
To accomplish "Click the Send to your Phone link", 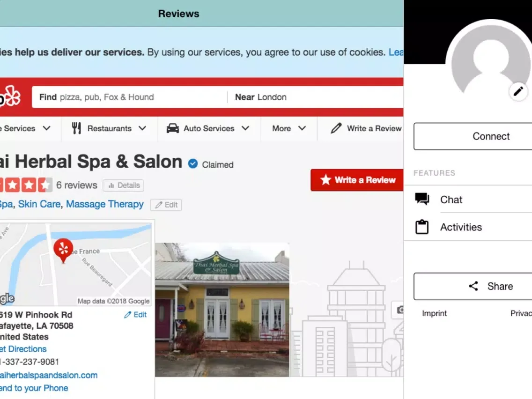I will tap(34, 388).
